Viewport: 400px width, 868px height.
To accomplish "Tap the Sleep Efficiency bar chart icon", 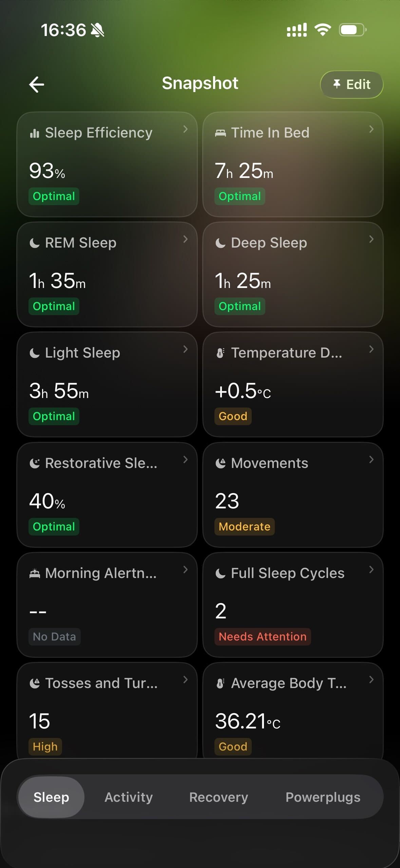I will coord(35,133).
